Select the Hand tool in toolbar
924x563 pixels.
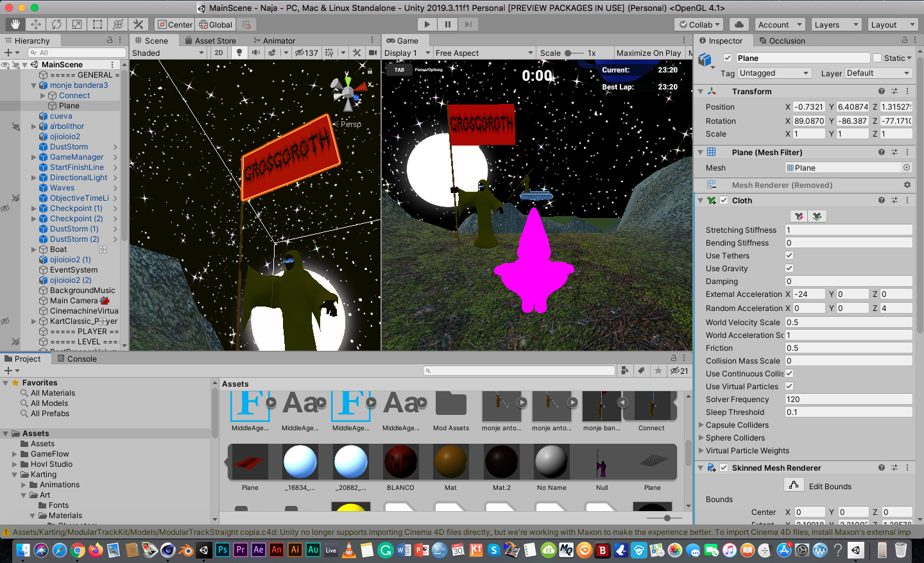(x=15, y=24)
